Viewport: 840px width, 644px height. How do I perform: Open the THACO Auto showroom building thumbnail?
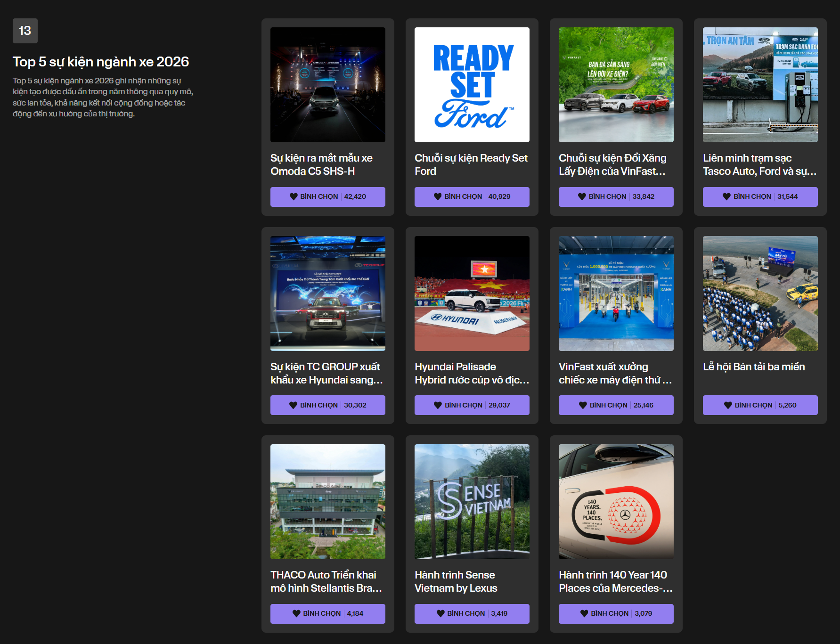(328, 502)
